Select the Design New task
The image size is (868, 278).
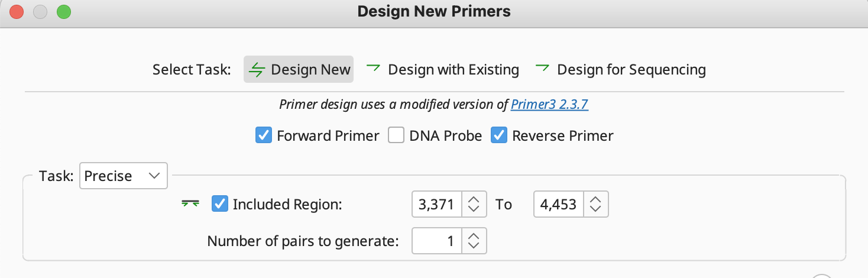pyautogui.click(x=299, y=70)
